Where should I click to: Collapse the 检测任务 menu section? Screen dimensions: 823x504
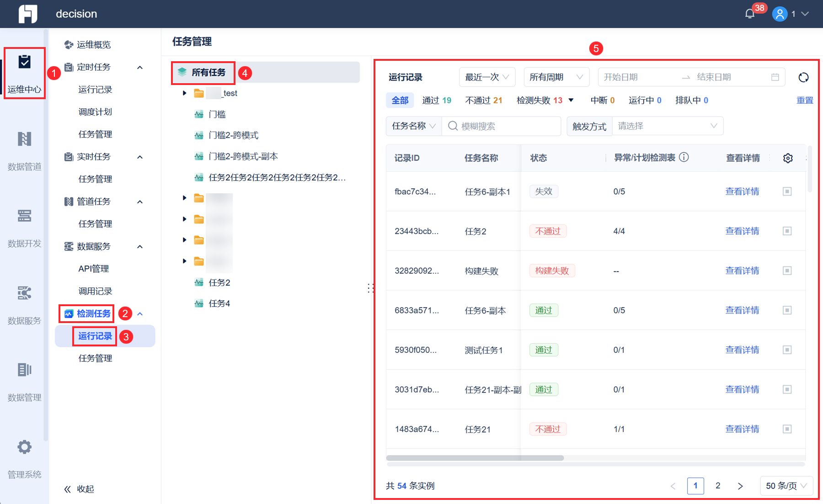[140, 314]
